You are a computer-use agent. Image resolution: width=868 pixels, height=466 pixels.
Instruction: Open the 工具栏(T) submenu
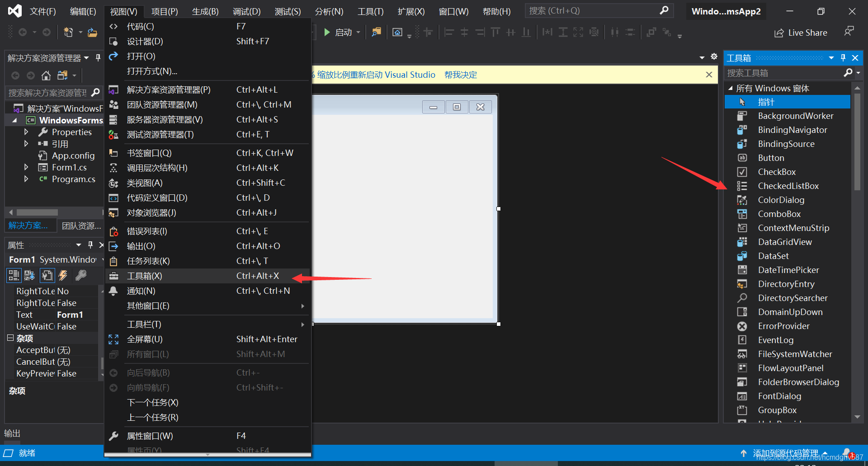click(208, 325)
